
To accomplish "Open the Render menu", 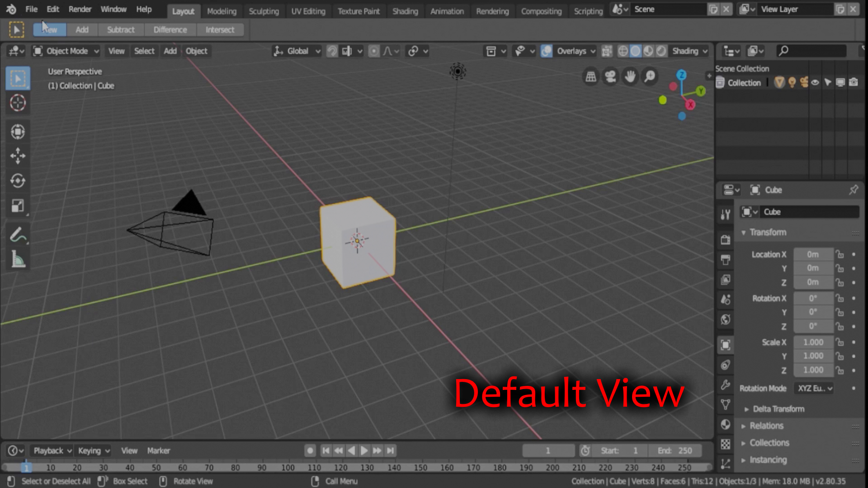I will (x=80, y=9).
